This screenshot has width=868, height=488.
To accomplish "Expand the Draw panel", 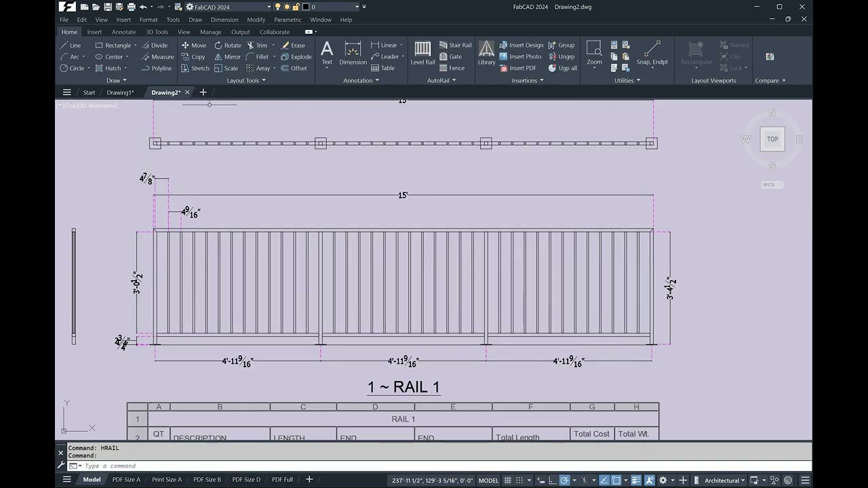I will (117, 81).
